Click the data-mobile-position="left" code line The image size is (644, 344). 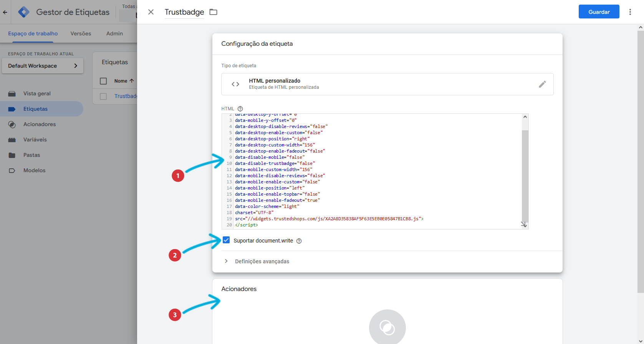tap(270, 188)
